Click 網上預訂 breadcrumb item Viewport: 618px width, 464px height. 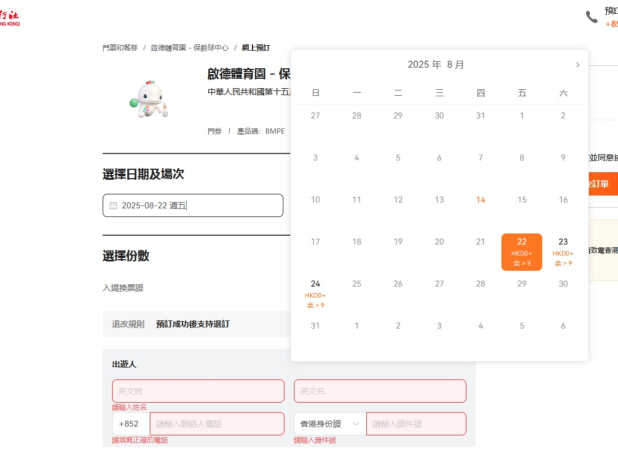[x=256, y=48]
